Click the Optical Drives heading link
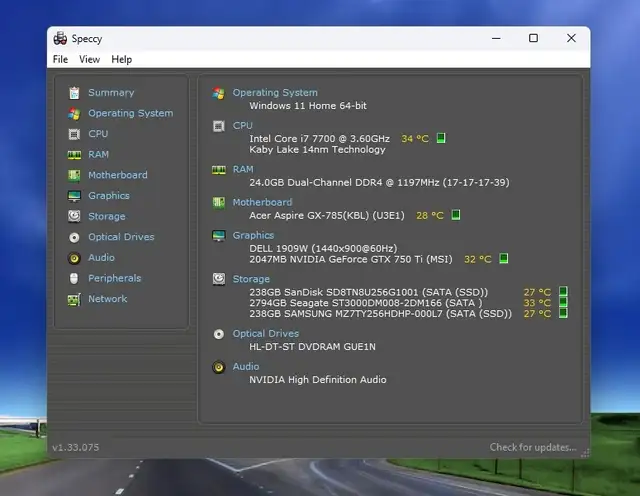 [266, 334]
